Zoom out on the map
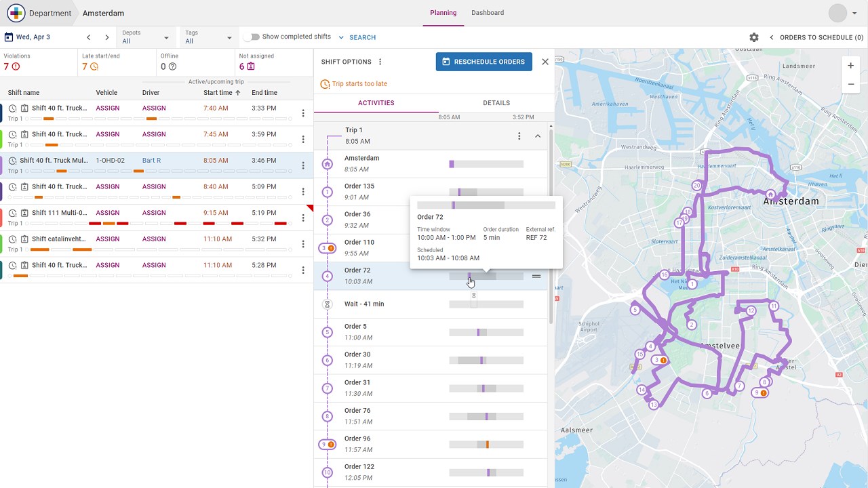The height and width of the screenshot is (488, 868). [850, 84]
